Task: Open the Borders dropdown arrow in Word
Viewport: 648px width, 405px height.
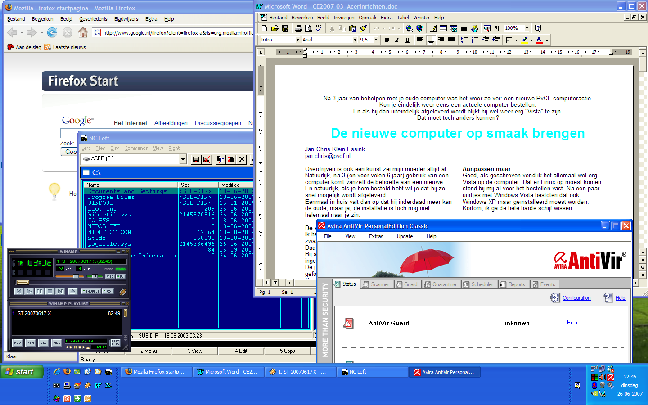Action: (x=516, y=40)
